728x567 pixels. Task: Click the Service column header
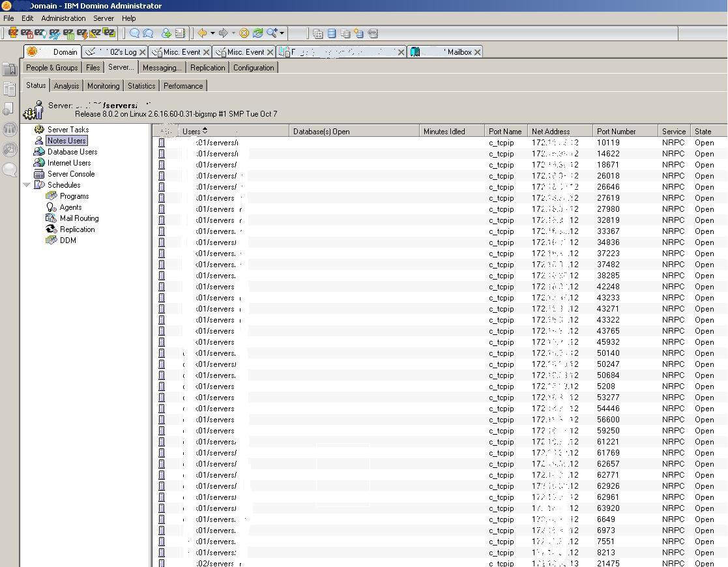674,132
